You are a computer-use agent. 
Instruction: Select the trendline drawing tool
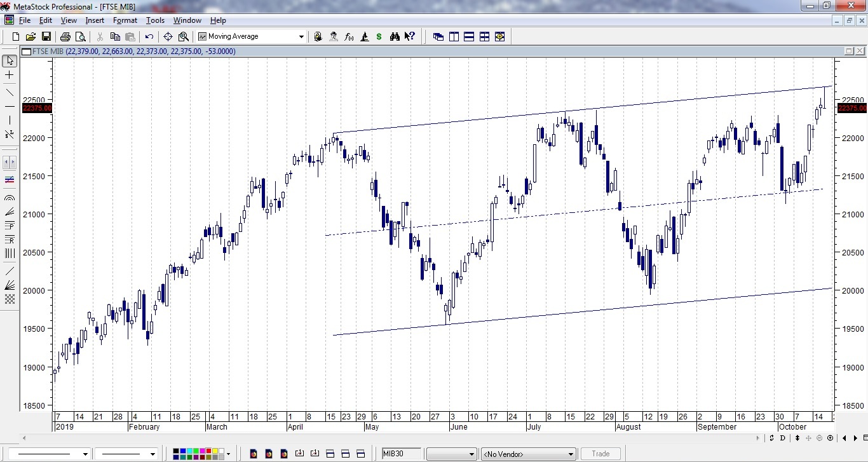pyautogui.click(x=10, y=93)
